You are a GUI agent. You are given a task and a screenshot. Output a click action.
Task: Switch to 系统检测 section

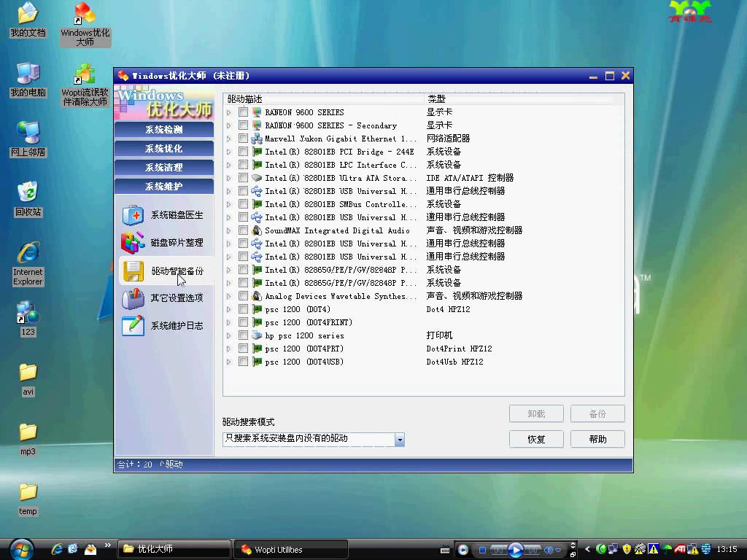click(x=164, y=130)
